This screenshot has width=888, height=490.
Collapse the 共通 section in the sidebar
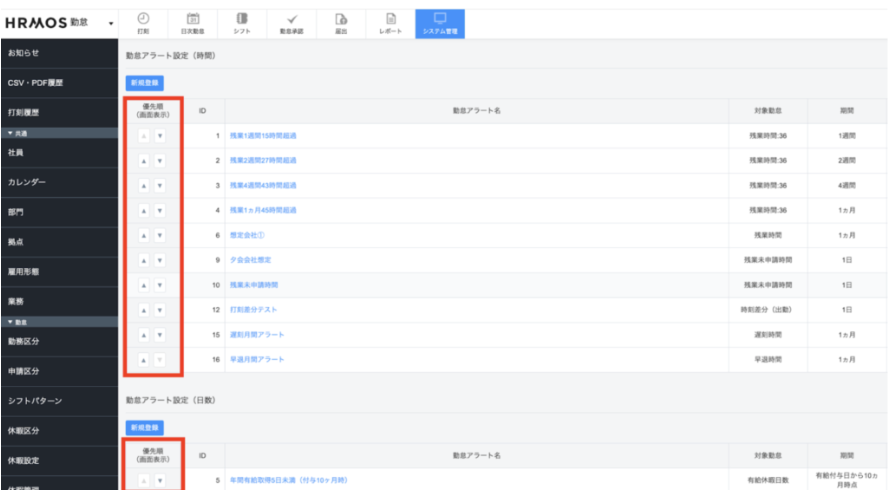59,133
